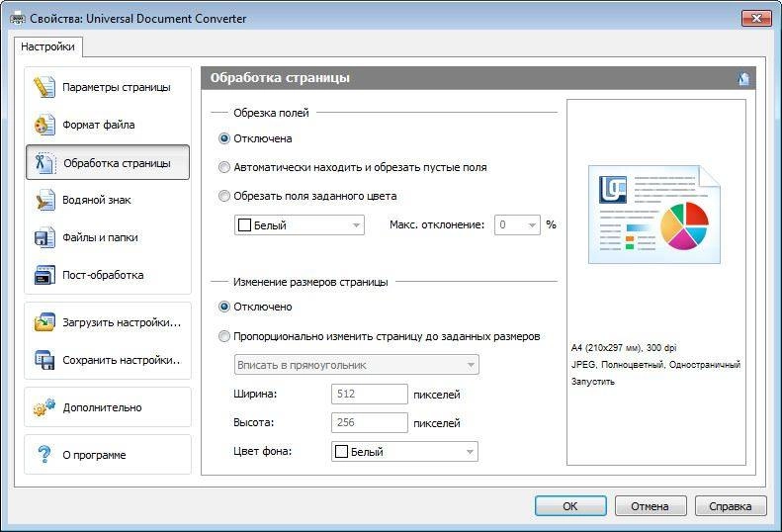Open the Цвет фона Белый dropdown
This screenshot has height=532, width=782.
[404, 452]
